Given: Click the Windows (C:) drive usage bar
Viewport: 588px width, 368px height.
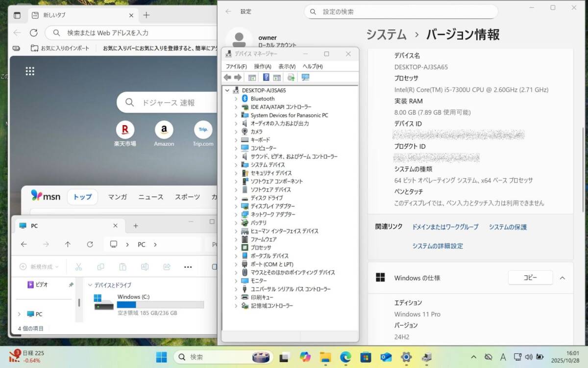Looking at the screenshot, I should point(160,305).
